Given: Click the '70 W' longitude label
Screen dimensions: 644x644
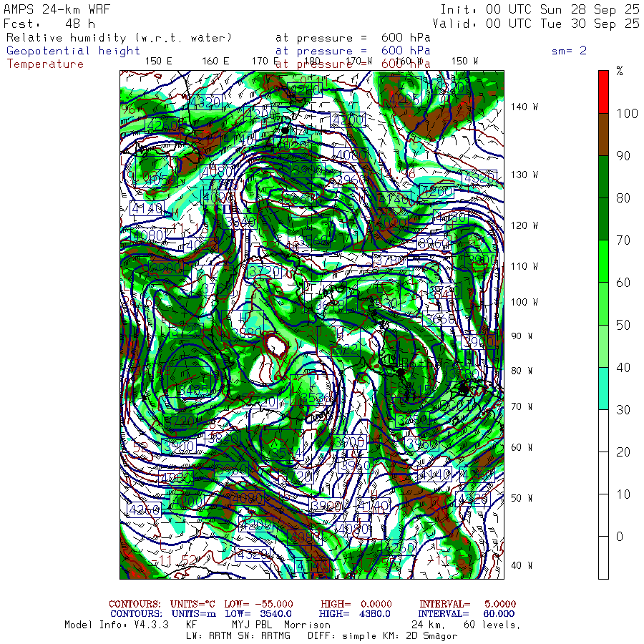Looking at the screenshot, I should click(522, 406).
